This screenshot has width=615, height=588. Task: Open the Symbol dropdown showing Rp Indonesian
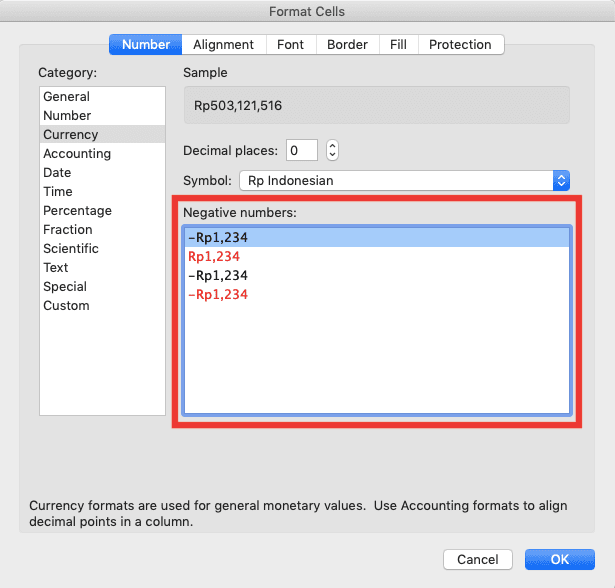[x=404, y=180]
